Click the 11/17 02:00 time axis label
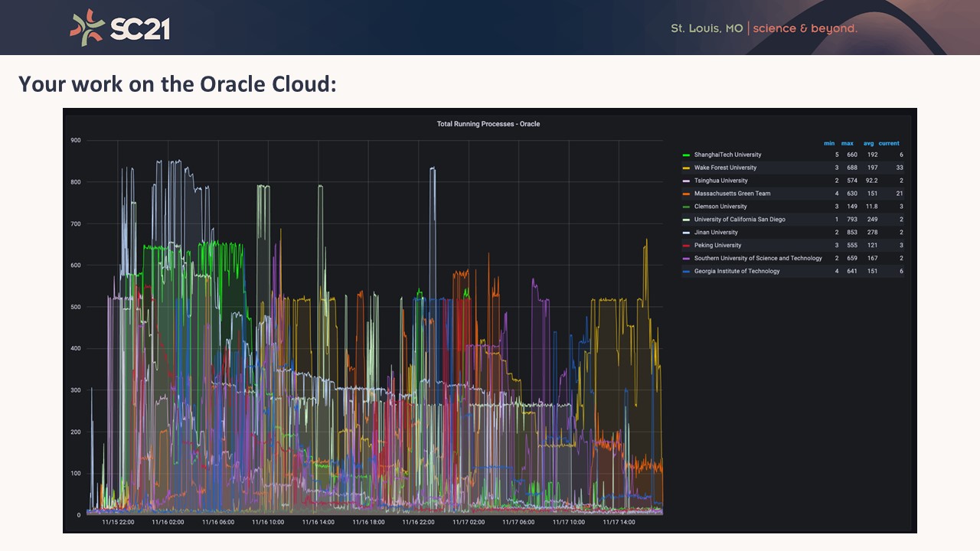The width and height of the screenshot is (980, 551). pyautogui.click(x=469, y=523)
